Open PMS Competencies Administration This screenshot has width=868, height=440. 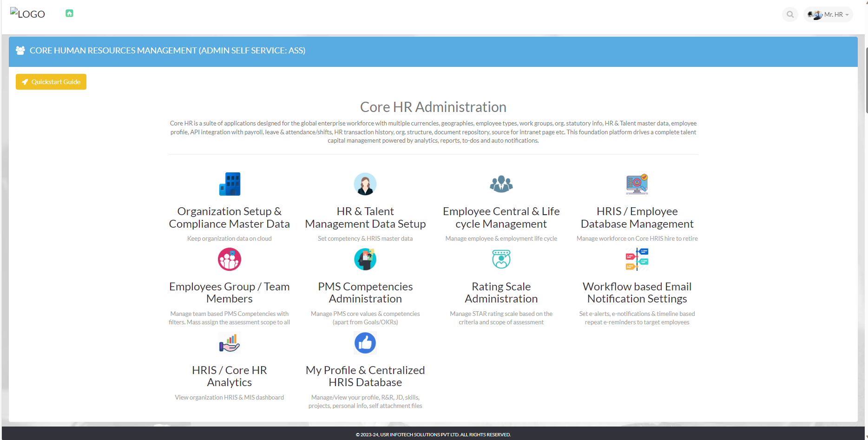[x=365, y=293]
